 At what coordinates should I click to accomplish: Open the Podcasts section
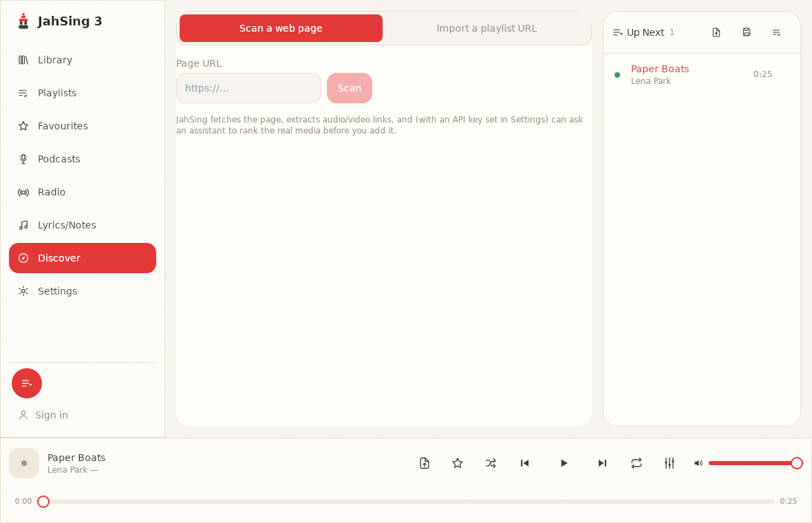tap(83, 159)
